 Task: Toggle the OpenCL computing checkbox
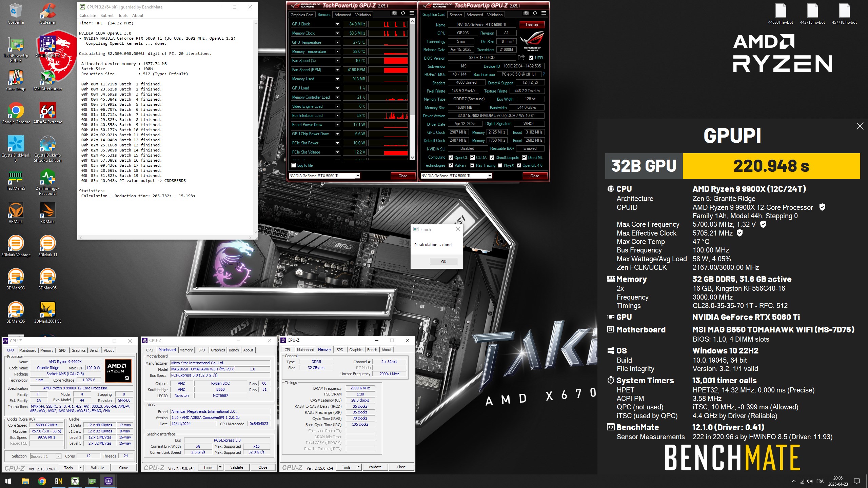click(x=451, y=158)
